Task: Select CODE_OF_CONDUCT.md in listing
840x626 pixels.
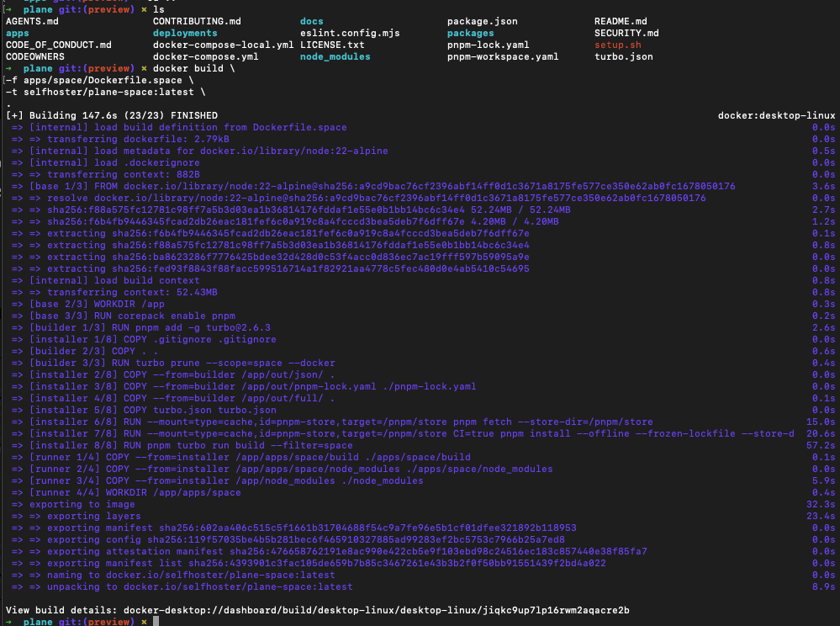Action: click(59, 45)
